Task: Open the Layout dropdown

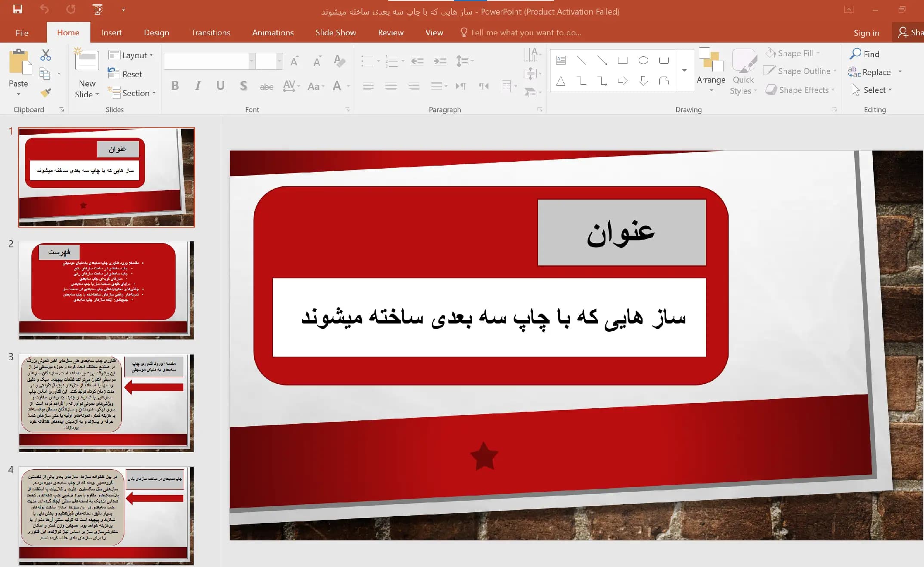Action: pyautogui.click(x=131, y=55)
